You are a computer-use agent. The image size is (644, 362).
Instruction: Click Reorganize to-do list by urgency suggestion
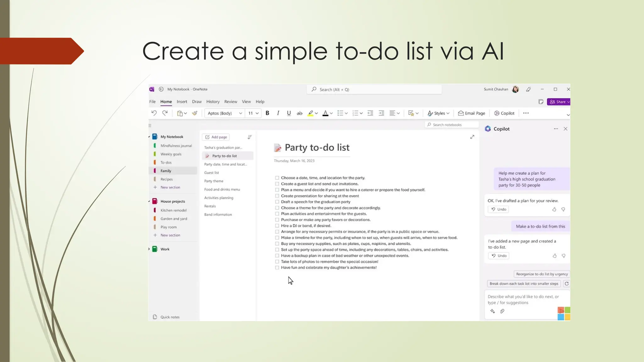542,274
